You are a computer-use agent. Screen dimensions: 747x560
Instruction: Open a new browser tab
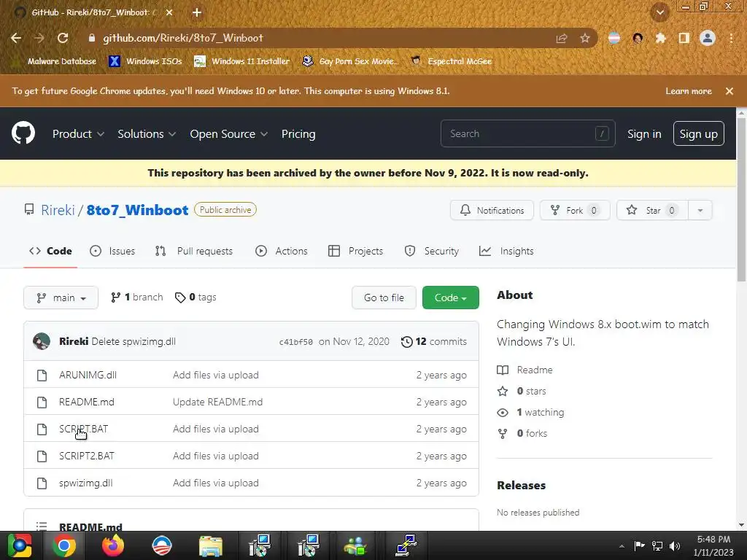click(x=197, y=12)
